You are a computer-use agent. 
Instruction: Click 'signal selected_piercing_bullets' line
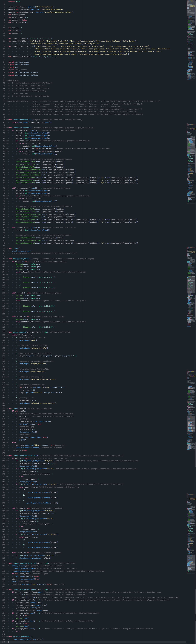[x=23, y=75]
